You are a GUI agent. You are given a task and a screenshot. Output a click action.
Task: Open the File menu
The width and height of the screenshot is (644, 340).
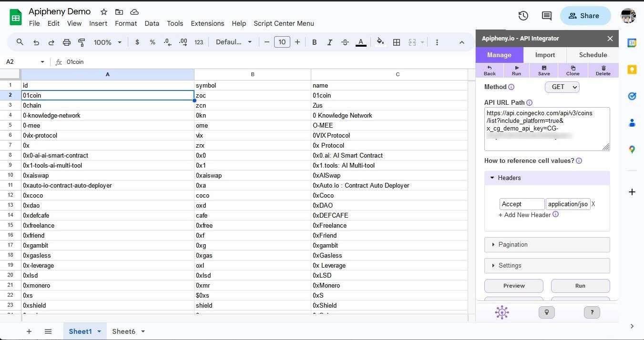tap(34, 23)
